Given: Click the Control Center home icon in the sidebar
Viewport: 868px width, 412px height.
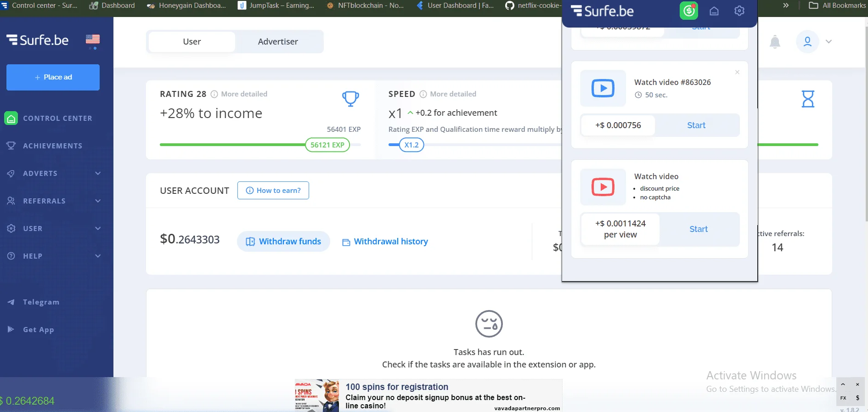Looking at the screenshot, I should tap(11, 119).
